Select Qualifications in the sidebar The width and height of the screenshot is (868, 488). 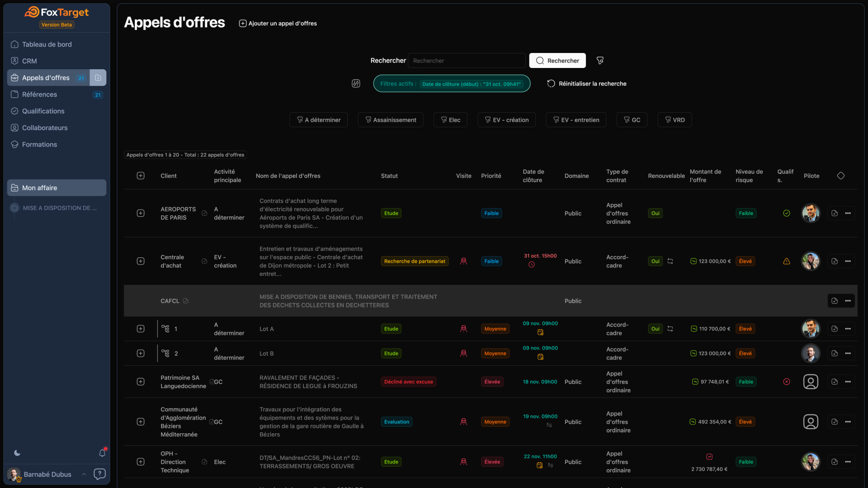(42, 111)
